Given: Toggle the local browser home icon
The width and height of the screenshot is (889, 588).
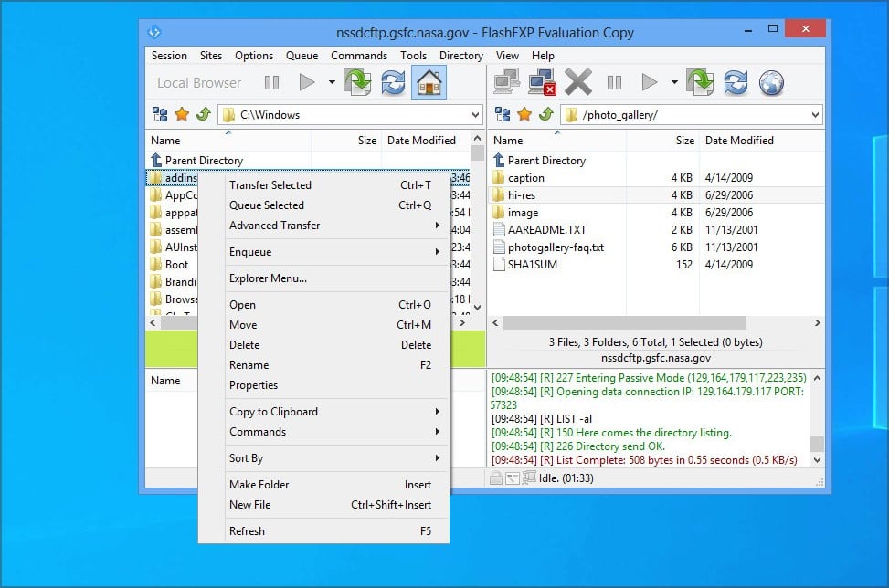Looking at the screenshot, I should [x=429, y=83].
